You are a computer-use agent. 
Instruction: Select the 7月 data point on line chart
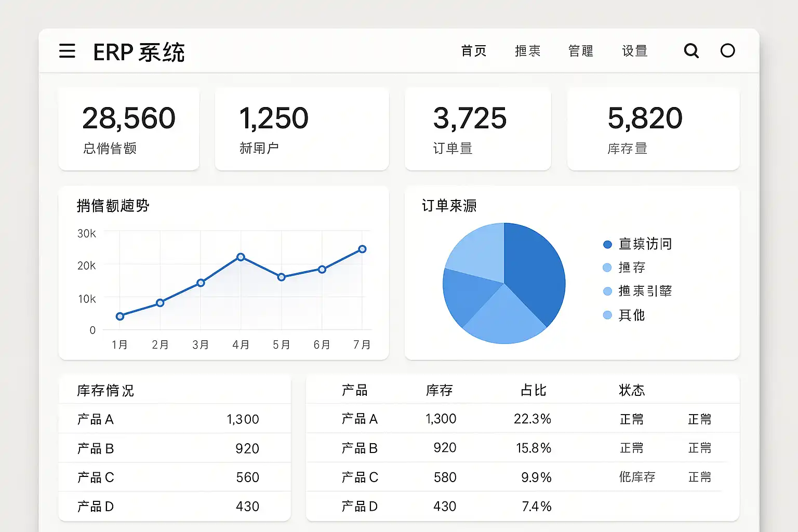[362, 249]
